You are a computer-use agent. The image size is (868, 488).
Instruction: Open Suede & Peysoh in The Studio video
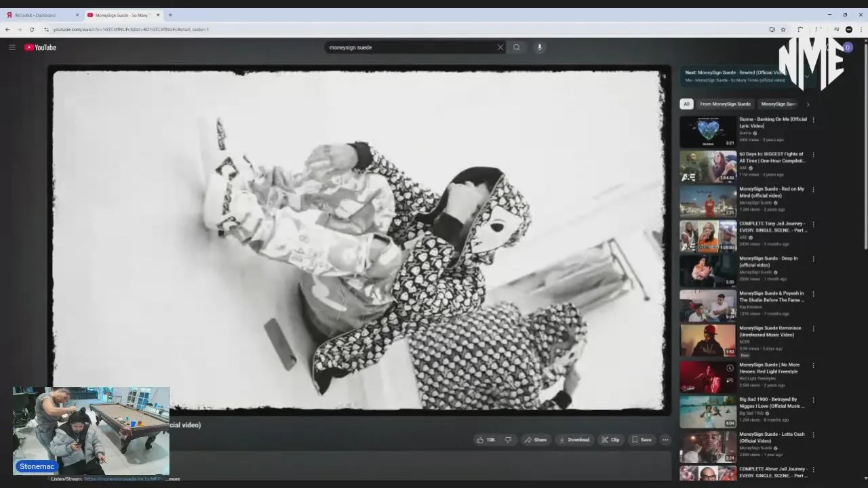(708, 305)
